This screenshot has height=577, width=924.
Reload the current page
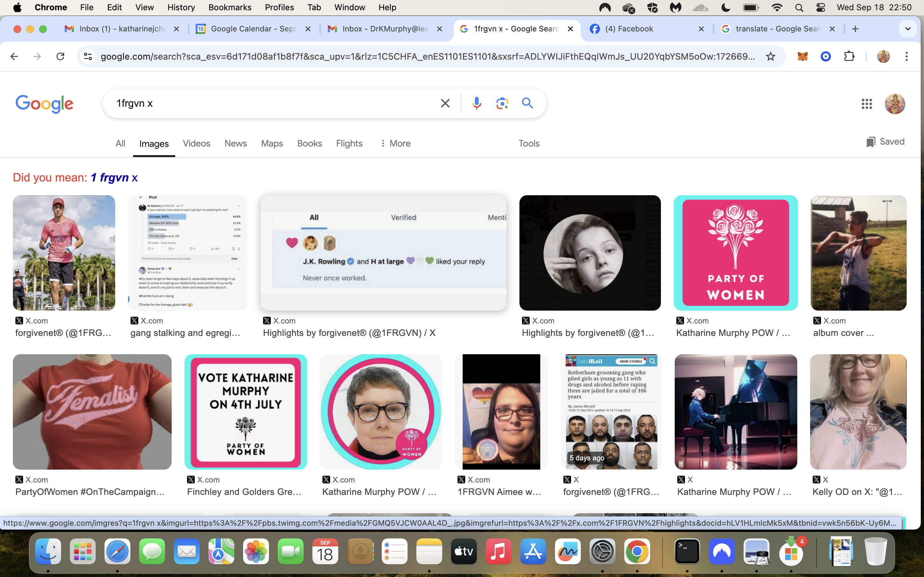tap(60, 56)
